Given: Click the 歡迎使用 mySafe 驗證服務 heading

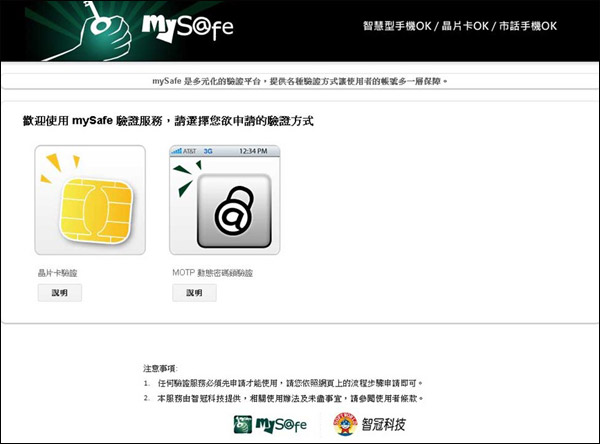Looking at the screenshot, I should click(x=168, y=121).
